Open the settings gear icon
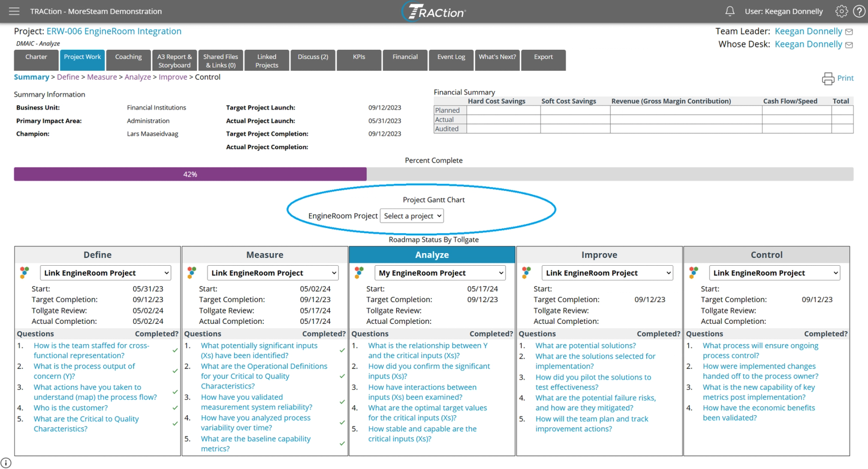868x469 pixels. click(842, 11)
